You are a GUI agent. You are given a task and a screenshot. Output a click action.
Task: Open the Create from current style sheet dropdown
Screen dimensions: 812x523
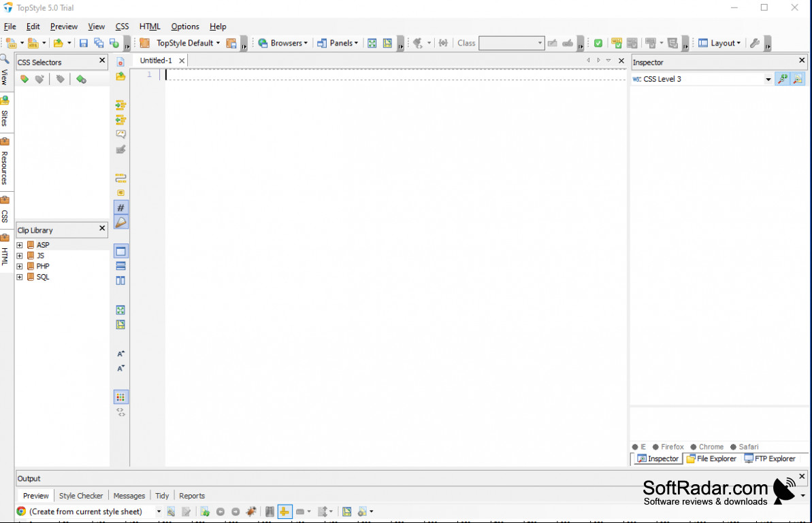point(159,511)
